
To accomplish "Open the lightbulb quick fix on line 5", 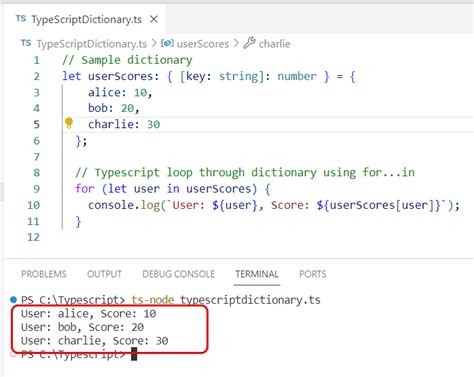I will coord(69,123).
